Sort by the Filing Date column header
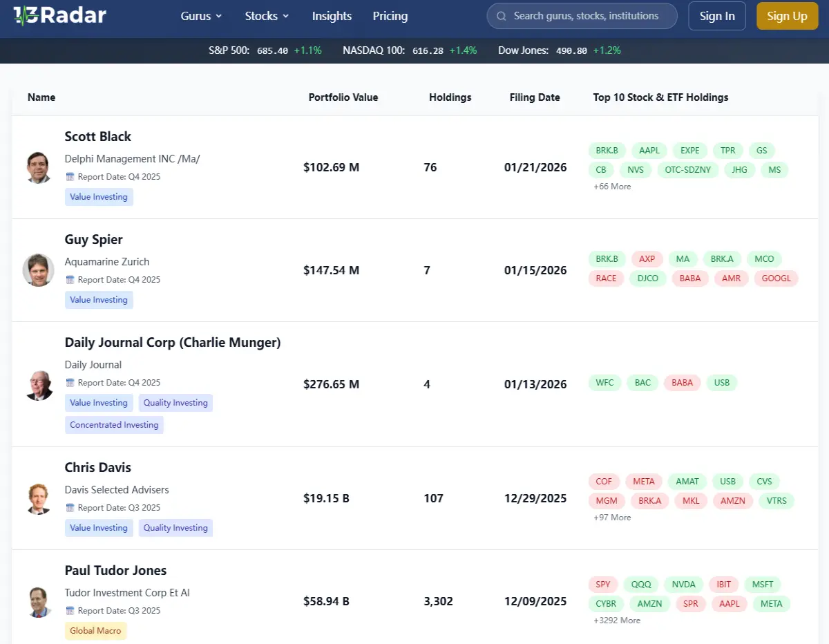Viewport: 829px width, 644px height. coord(535,97)
